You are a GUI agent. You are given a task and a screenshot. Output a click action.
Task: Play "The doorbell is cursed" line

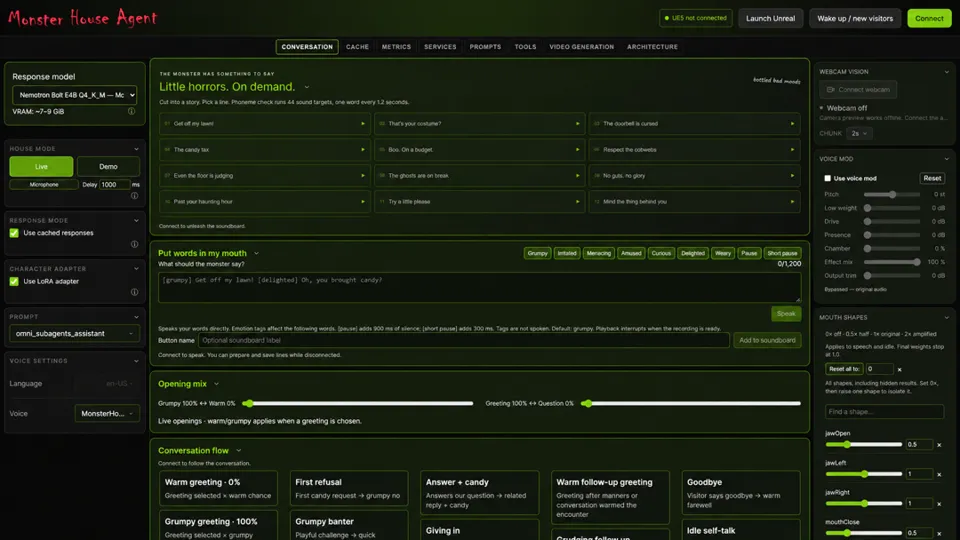click(x=792, y=124)
